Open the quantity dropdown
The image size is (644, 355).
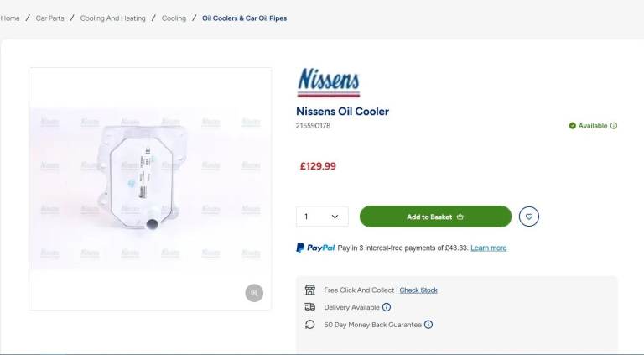[x=322, y=217]
